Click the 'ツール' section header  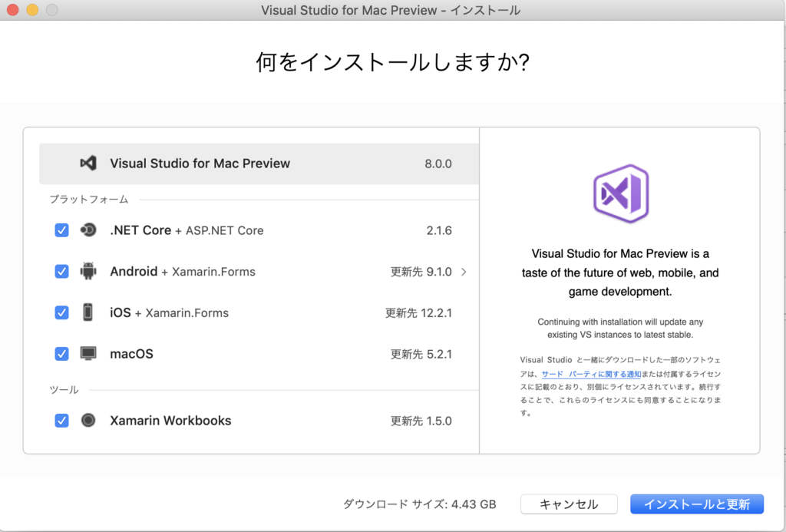(x=64, y=390)
